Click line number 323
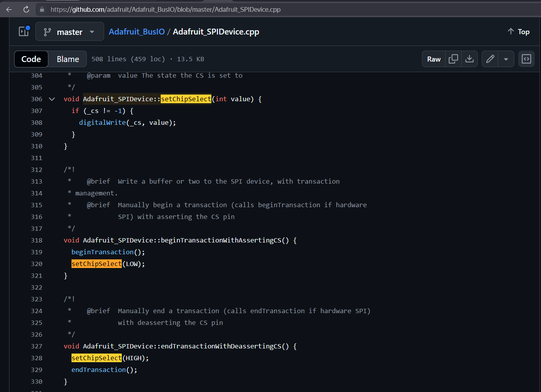 click(x=37, y=299)
